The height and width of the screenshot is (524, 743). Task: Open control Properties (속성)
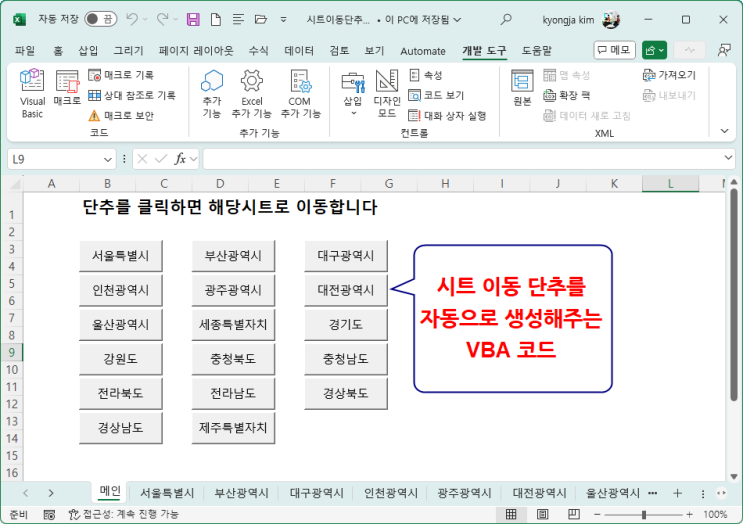(426, 75)
